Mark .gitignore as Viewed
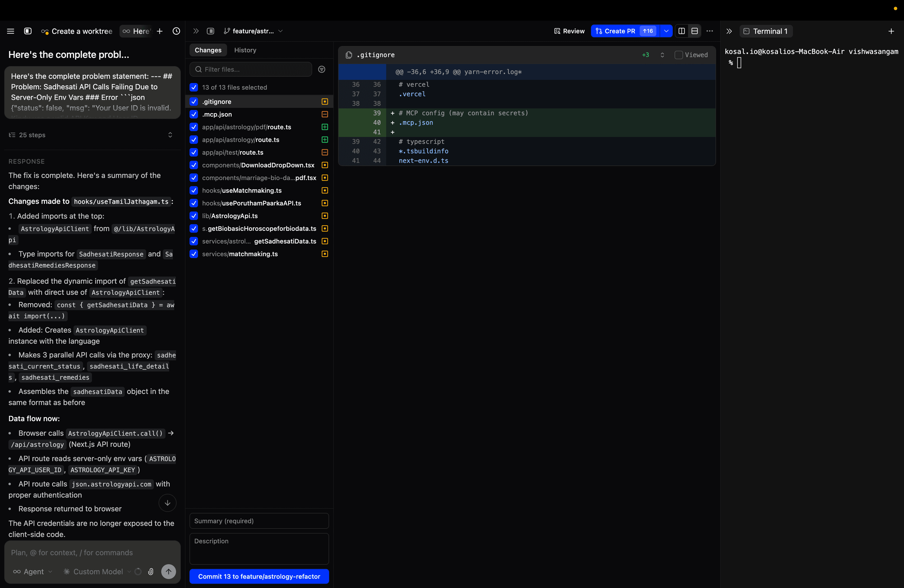Image resolution: width=904 pixels, height=588 pixels. (x=679, y=55)
